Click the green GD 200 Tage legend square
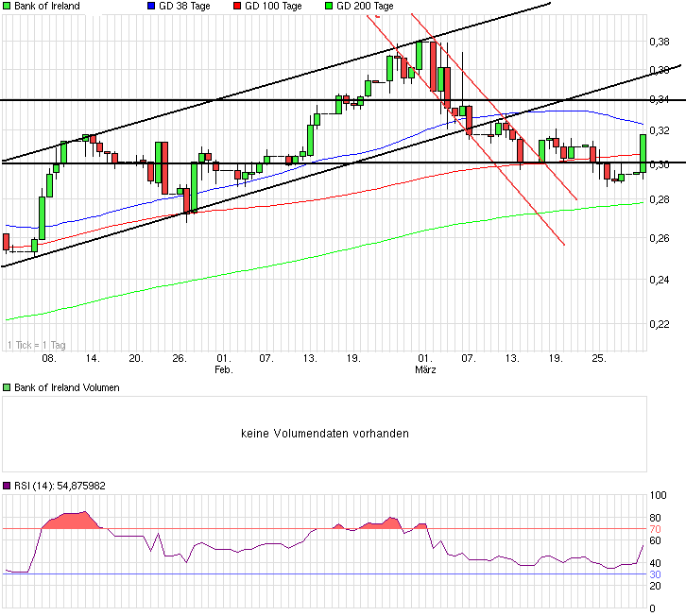The width and height of the screenshot is (686, 616). coord(328,6)
